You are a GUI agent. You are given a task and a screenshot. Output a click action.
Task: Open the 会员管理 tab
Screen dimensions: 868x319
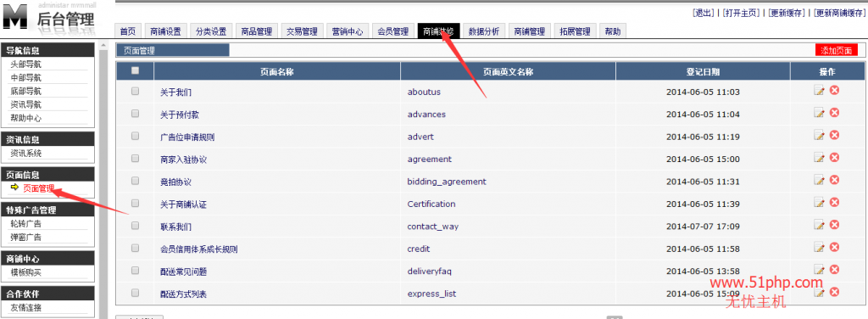tap(392, 31)
